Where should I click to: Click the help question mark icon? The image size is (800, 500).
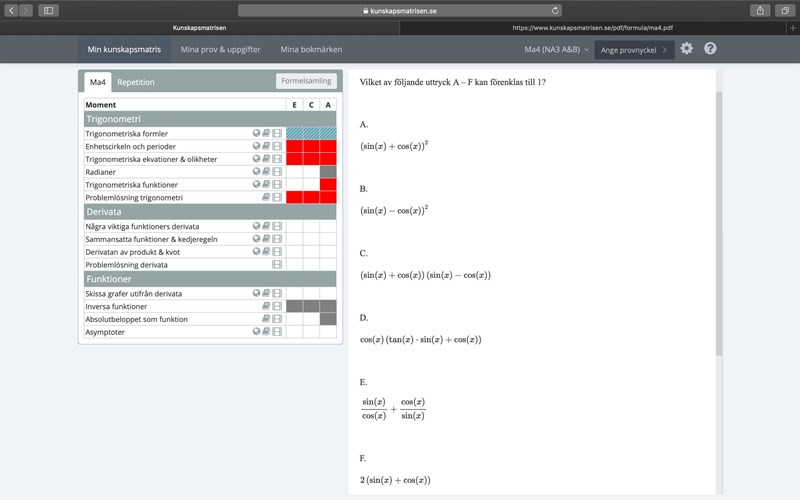click(x=710, y=48)
